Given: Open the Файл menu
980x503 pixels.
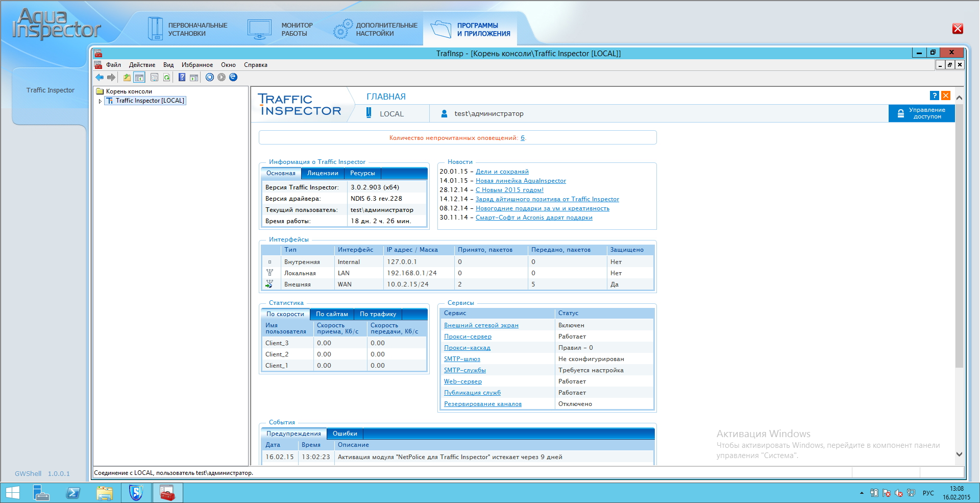Looking at the screenshot, I should [x=113, y=65].
